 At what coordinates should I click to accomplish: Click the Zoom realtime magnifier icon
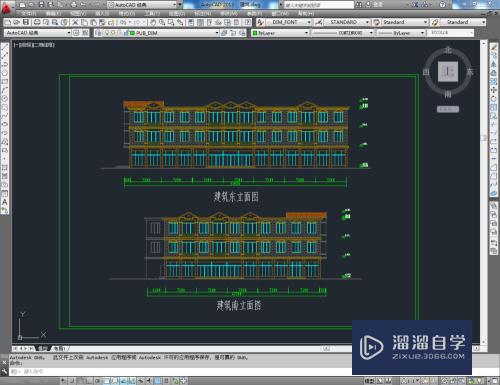coord(162,22)
